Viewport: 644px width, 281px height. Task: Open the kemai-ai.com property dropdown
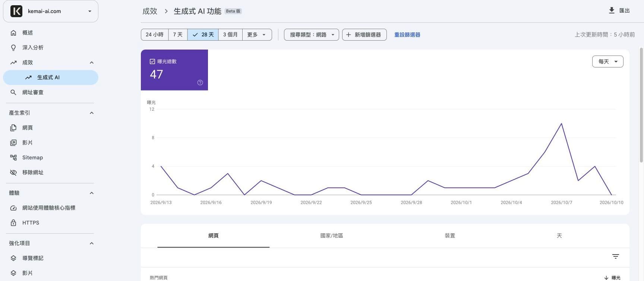point(51,11)
